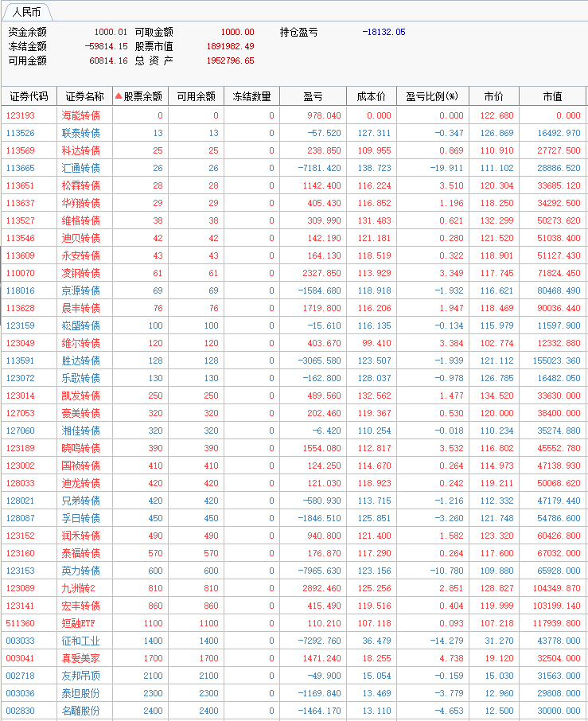Viewport: 588px width, 721px height.
Task: Select the 维格转债 row name
Action: click(81, 220)
